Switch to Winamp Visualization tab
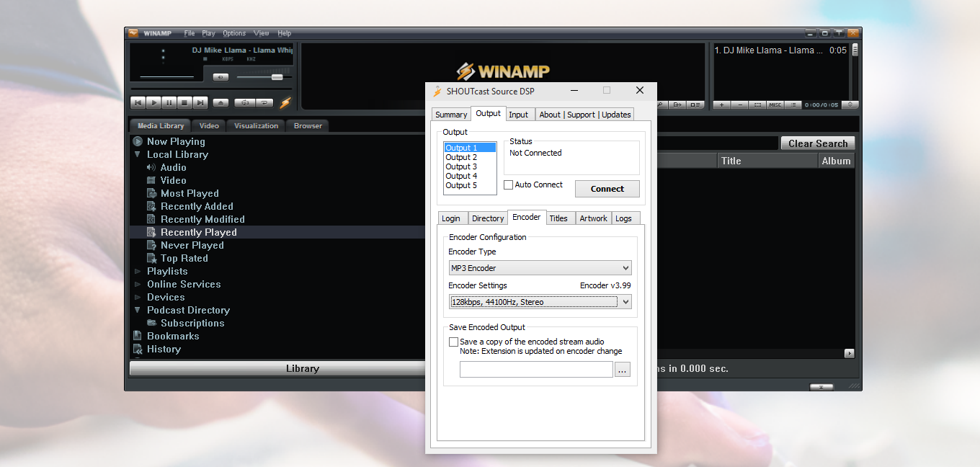The height and width of the screenshot is (467, 980). point(256,125)
